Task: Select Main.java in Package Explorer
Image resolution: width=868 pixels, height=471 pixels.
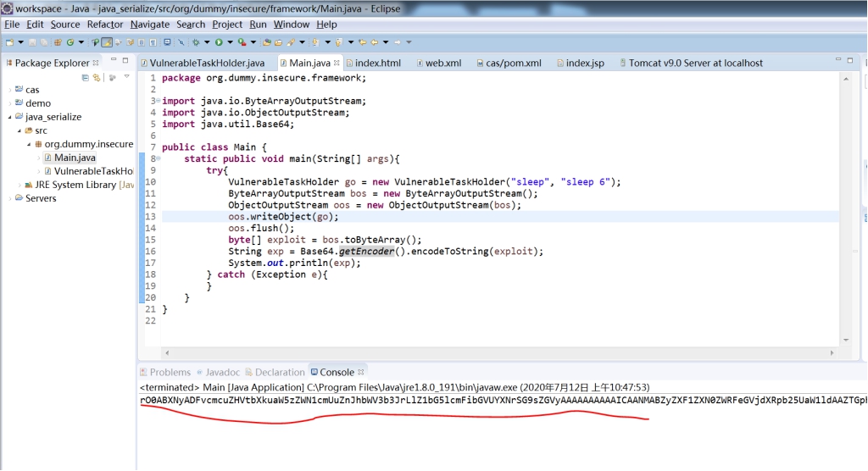Action: pos(75,158)
